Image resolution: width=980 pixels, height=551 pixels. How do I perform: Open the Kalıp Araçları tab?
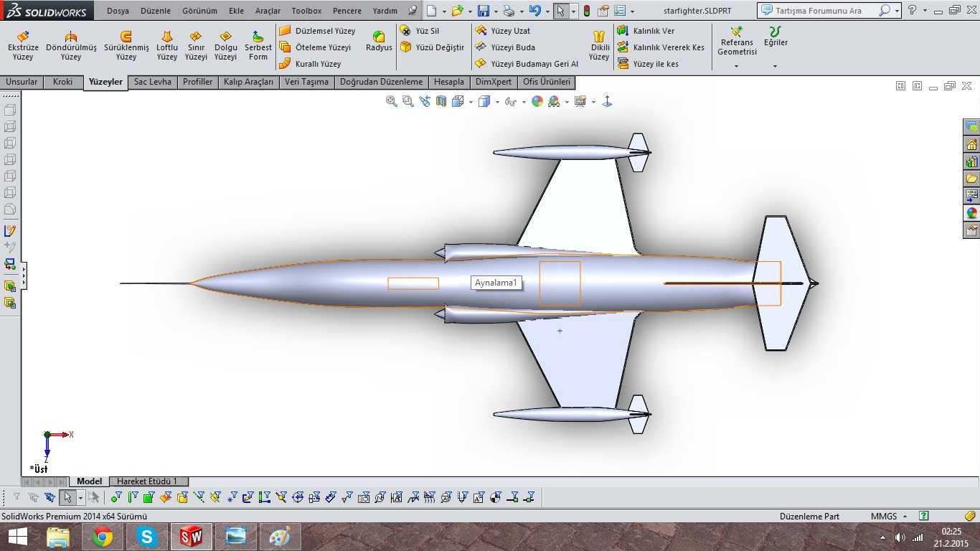(x=248, y=82)
